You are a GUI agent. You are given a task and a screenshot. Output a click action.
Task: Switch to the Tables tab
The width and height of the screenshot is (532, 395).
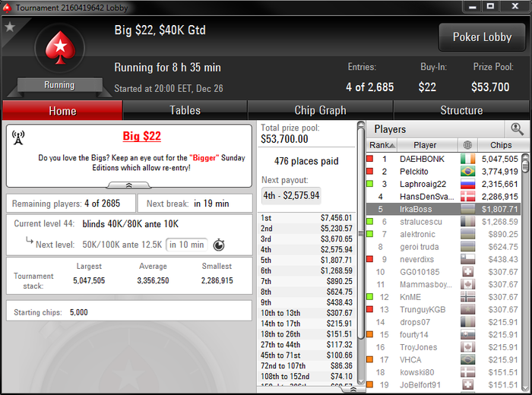click(185, 110)
